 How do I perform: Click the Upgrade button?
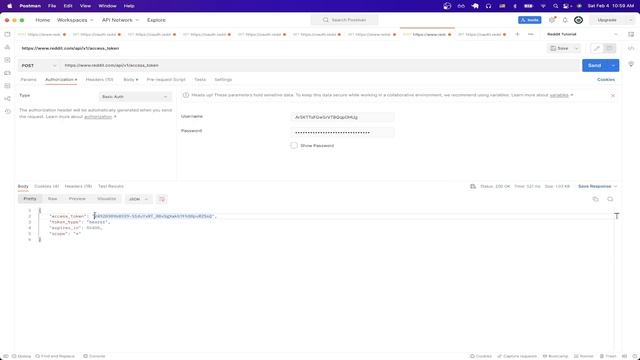(x=607, y=20)
